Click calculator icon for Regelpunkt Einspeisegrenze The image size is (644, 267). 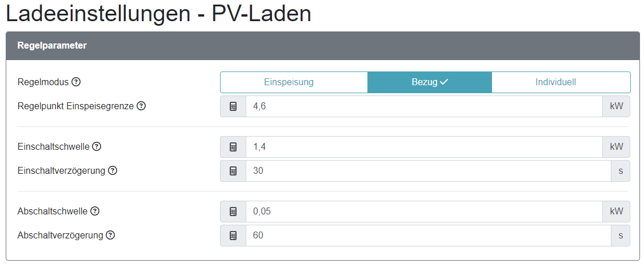pos(233,106)
